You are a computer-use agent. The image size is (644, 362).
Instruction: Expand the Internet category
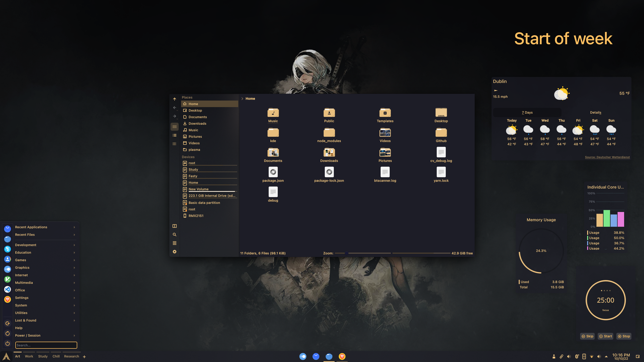click(45, 275)
